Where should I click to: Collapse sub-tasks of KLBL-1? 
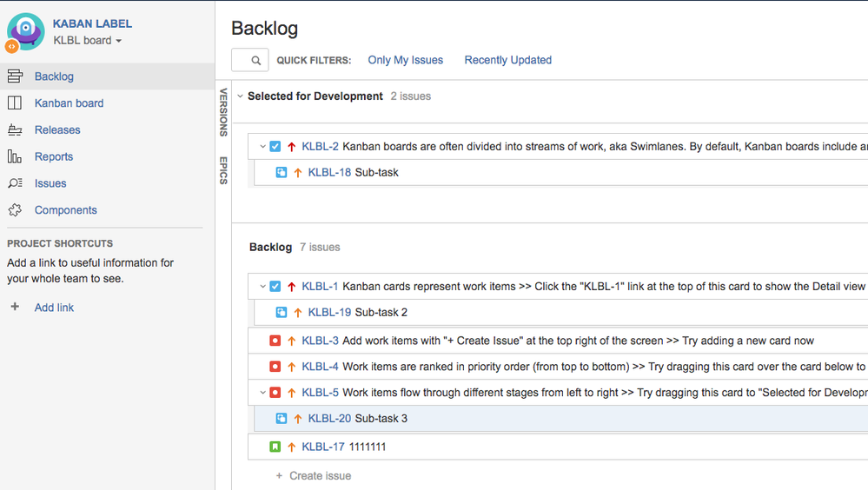[x=263, y=286]
